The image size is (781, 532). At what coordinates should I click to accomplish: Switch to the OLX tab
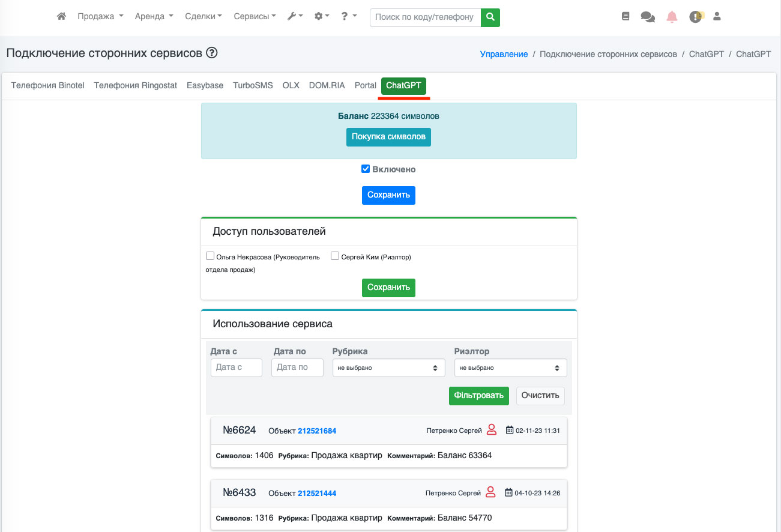[x=291, y=85]
